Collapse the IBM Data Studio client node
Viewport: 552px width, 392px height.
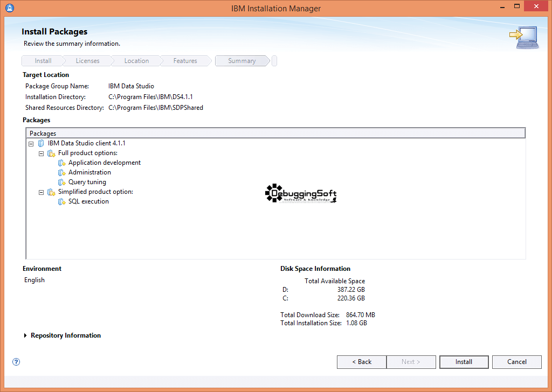click(x=31, y=144)
